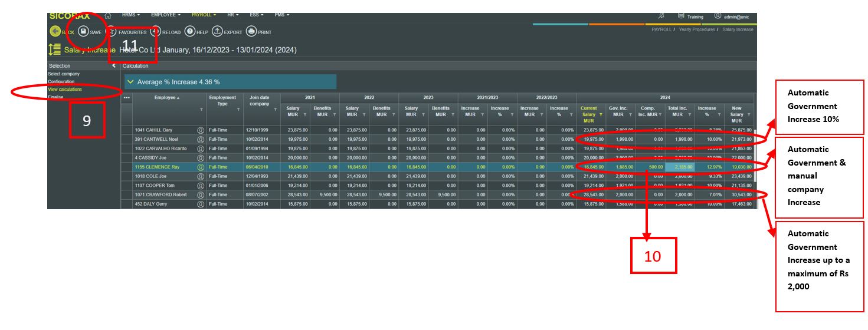Viewport: 868px width, 330px height.
Task: Open the ESS menu
Action: 257,14
